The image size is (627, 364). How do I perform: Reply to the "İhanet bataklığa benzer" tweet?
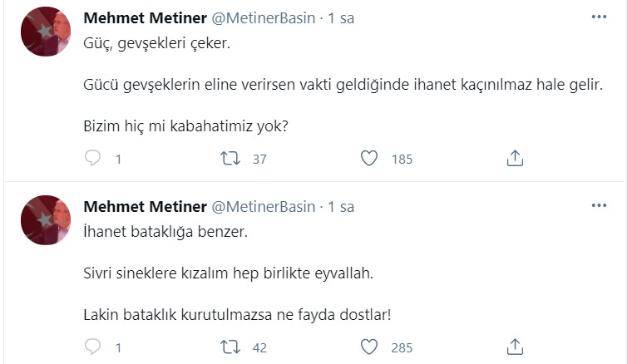tap(93, 347)
